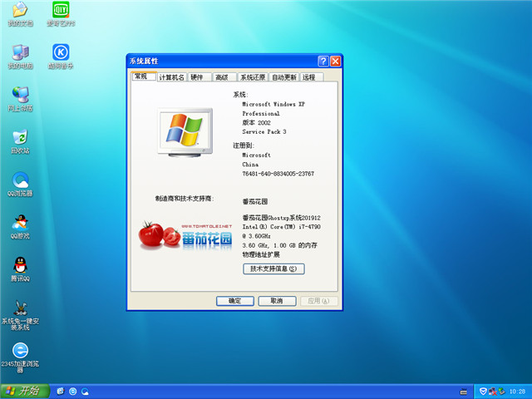Switch to the 远程 tab
This screenshot has height=399, width=532.
(x=312, y=77)
